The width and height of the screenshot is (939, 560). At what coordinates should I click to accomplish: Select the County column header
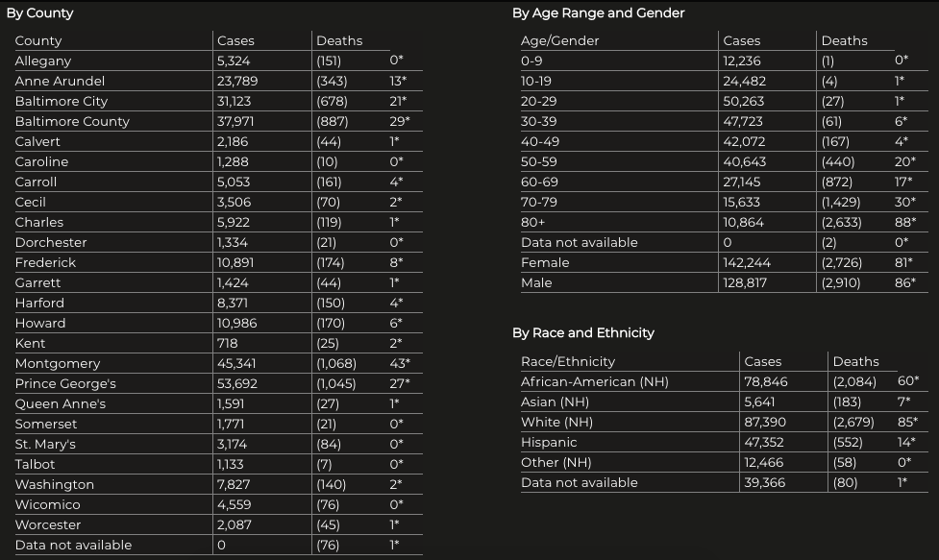click(38, 40)
